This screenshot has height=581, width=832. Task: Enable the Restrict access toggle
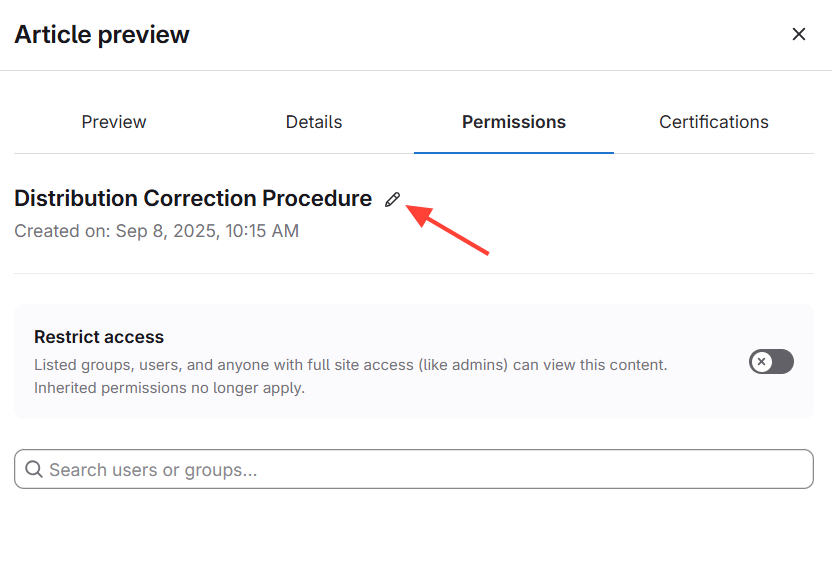771,361
